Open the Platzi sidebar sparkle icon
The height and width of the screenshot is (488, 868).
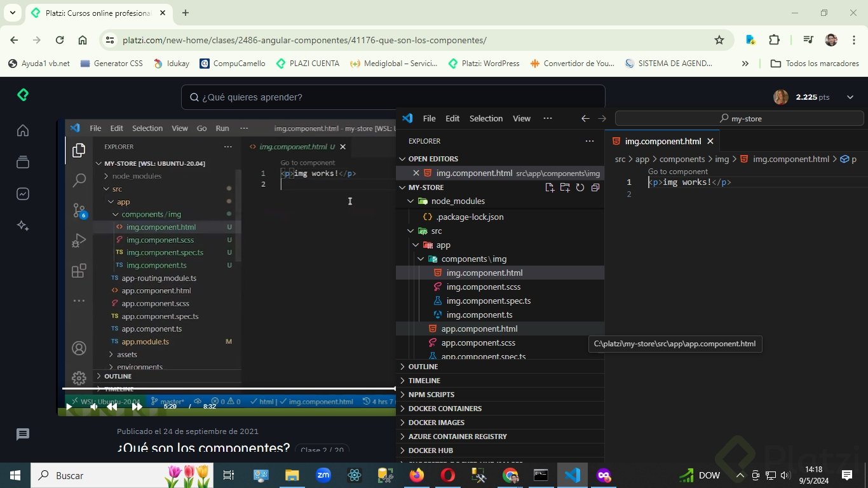click(x=23, y=226)
